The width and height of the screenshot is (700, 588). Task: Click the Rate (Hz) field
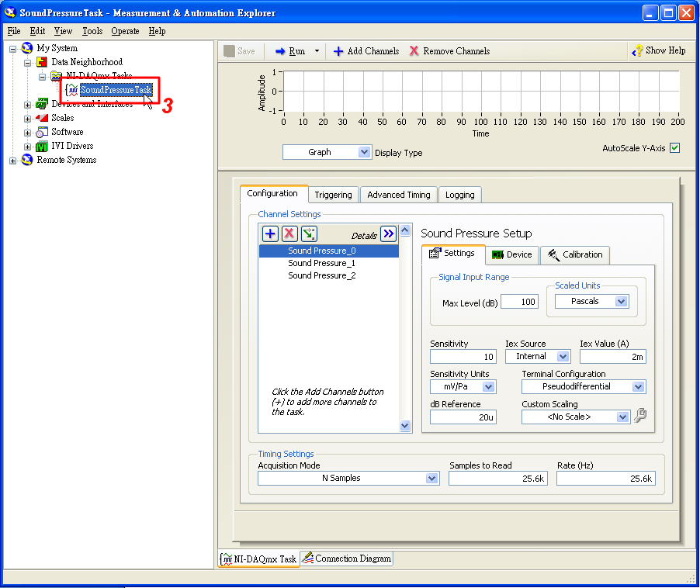606,479
